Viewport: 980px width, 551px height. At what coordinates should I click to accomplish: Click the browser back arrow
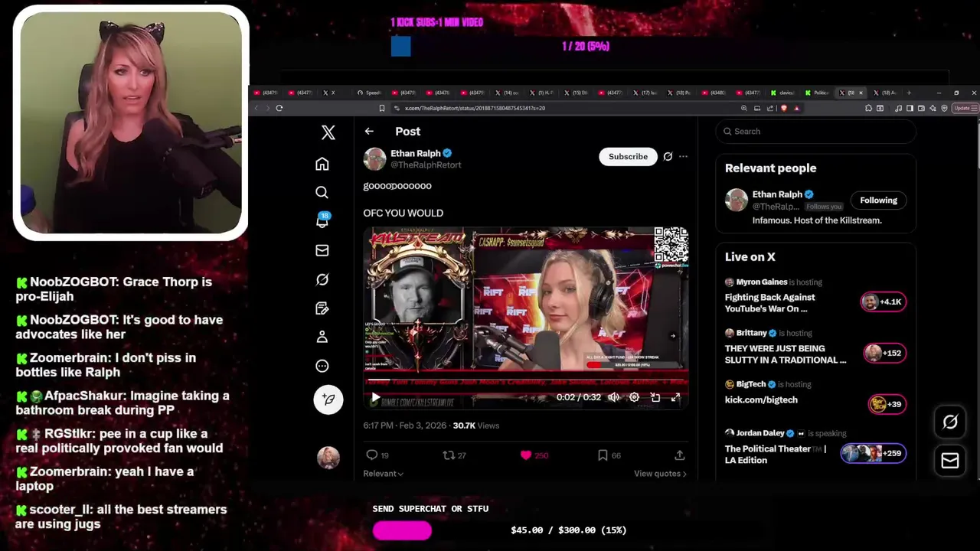[x=256, y=108]
